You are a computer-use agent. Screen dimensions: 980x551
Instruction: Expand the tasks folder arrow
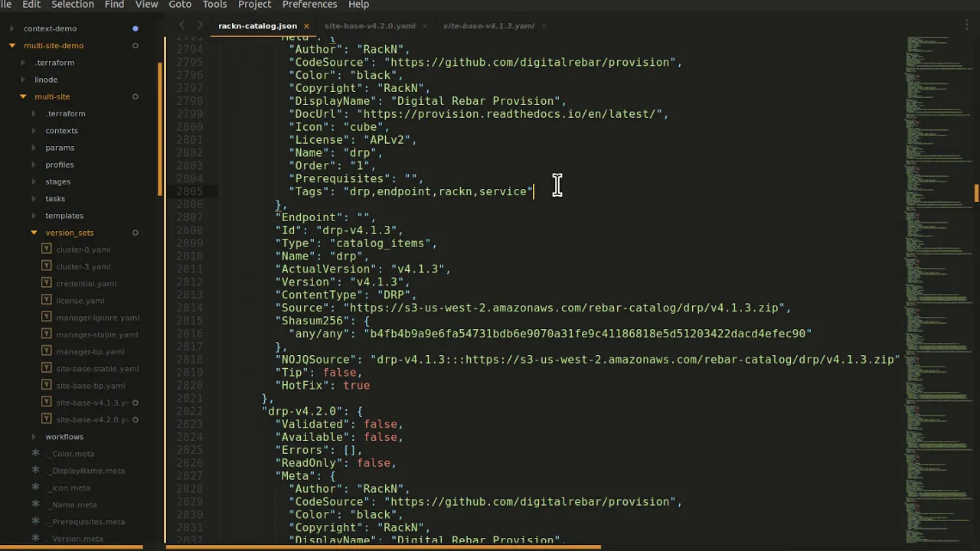34,198
